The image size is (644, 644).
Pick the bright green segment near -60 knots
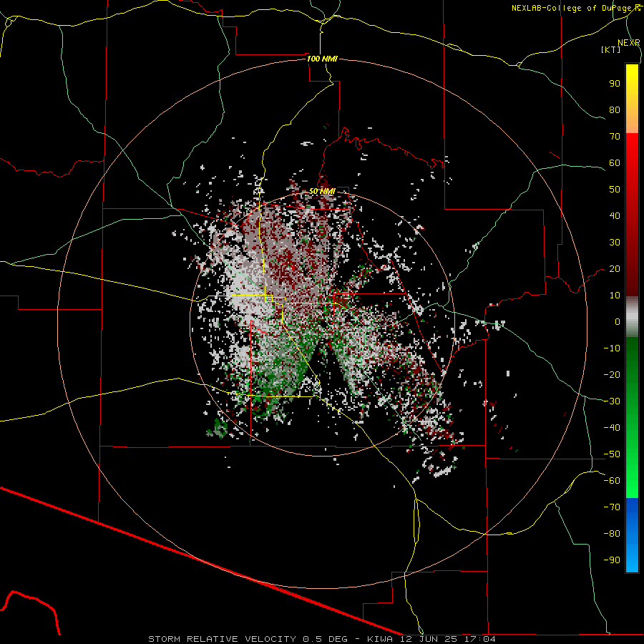(632, 481)
